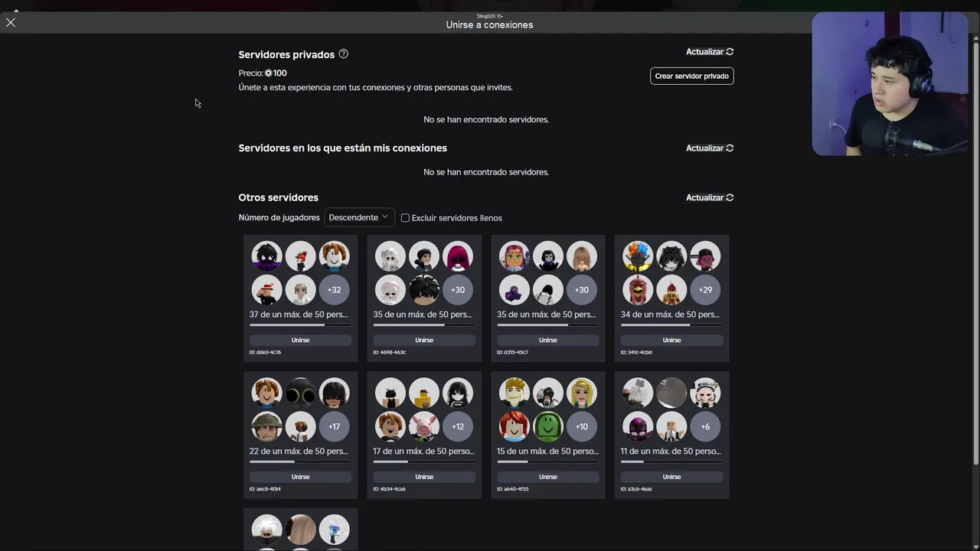Select the red-haired avatar in 15-player server

(x=514, y=427)
